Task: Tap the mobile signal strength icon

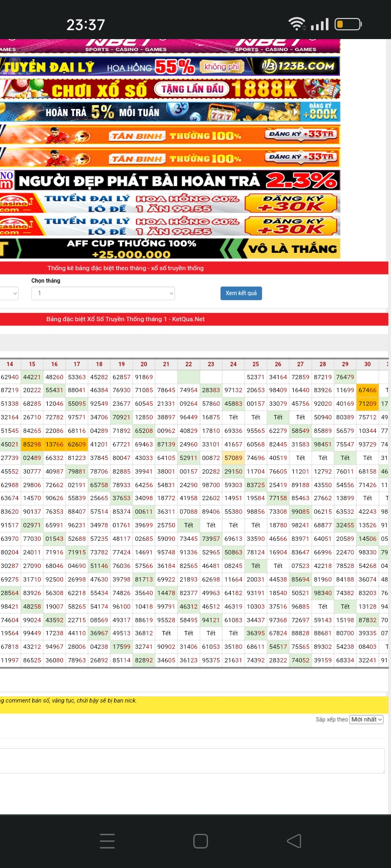Action: (x=320, y=24)
